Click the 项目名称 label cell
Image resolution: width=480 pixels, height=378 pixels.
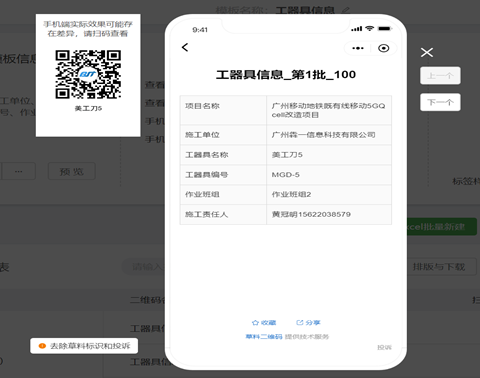coord(223,110)
